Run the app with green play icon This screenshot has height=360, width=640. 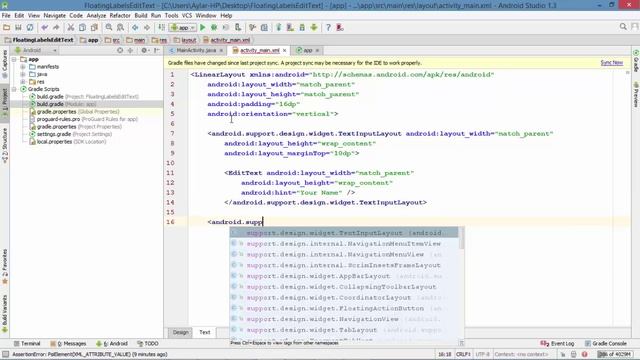point(202,27)
